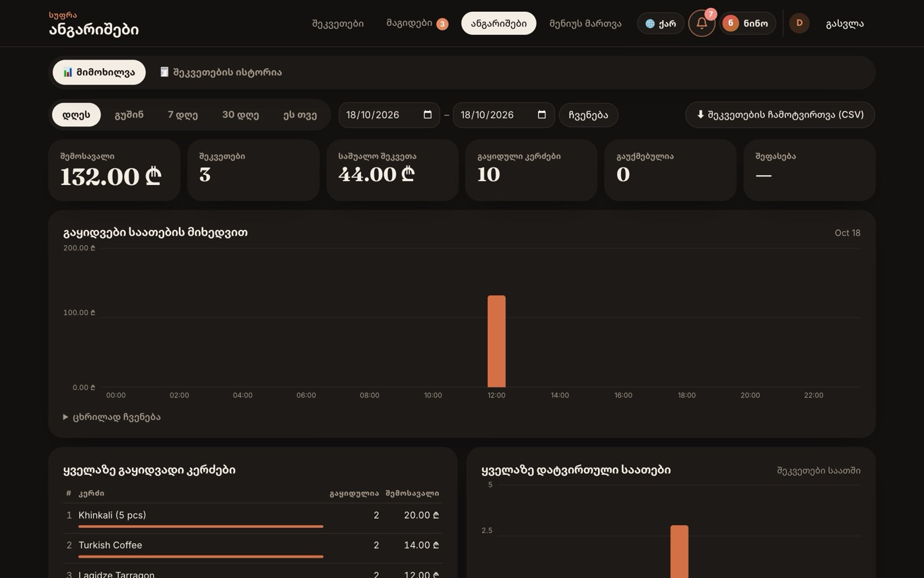Switch to შეკვეთების ისტორია tab

(x=221, y=73)
